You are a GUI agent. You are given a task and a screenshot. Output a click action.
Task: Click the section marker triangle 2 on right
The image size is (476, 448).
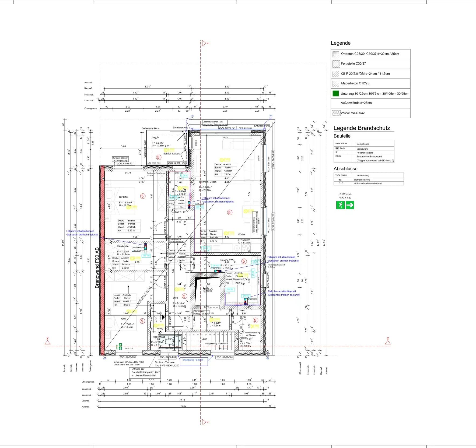tap(388, 342)
